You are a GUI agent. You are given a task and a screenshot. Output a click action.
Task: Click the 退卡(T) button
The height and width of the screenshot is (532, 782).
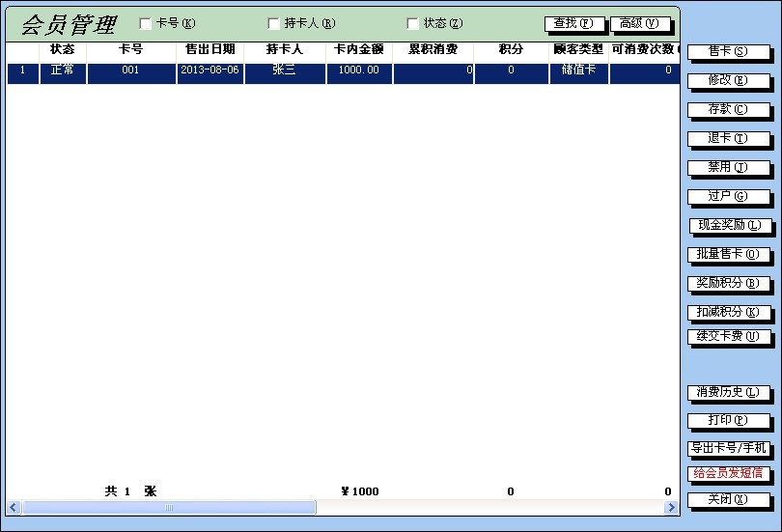[728, 138]
